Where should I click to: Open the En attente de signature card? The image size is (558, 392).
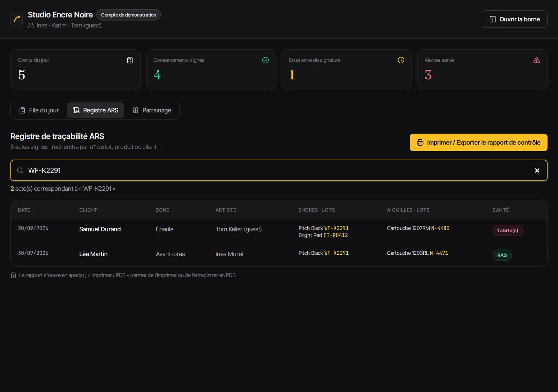point(347,70)
